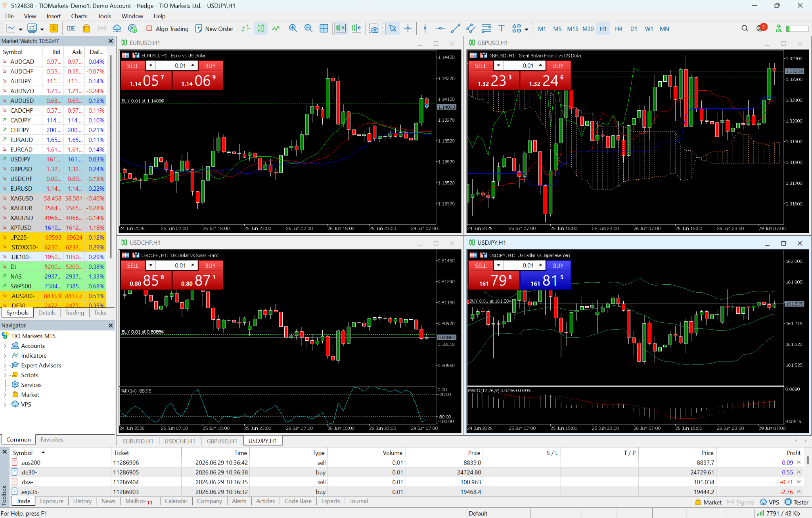Open EURUSD volume dropdown arrow
Image resolution: width=812 pixels, height=518 pixels.
point(151,66)
